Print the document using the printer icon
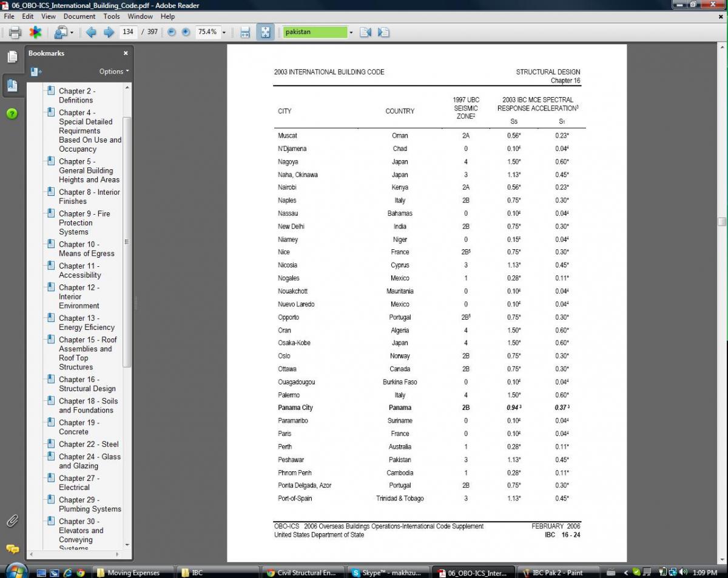This screenshot has height=578, width=728. pos(15,32)
